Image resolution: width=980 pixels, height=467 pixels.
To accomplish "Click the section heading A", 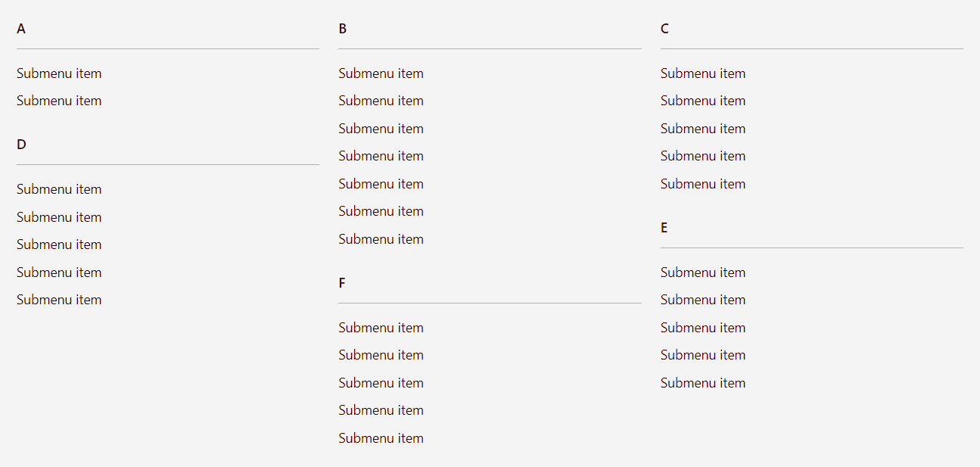I will tap(21, 29).
